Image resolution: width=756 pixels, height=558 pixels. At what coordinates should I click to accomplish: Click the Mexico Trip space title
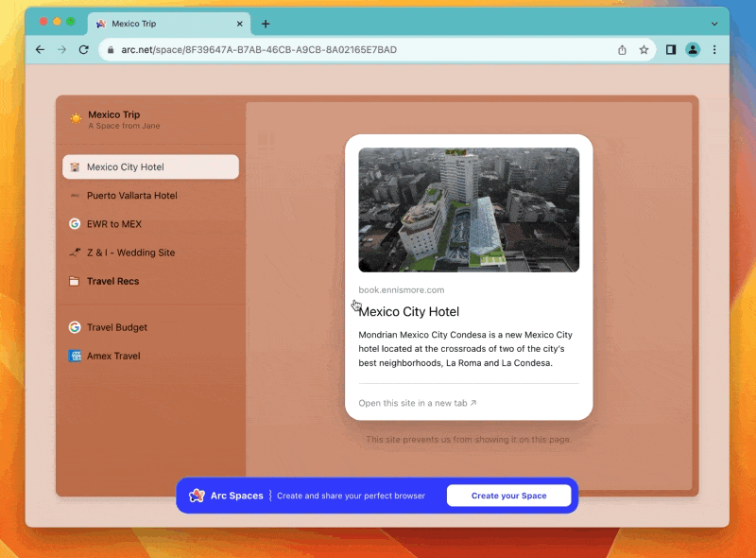coord(113,114)
